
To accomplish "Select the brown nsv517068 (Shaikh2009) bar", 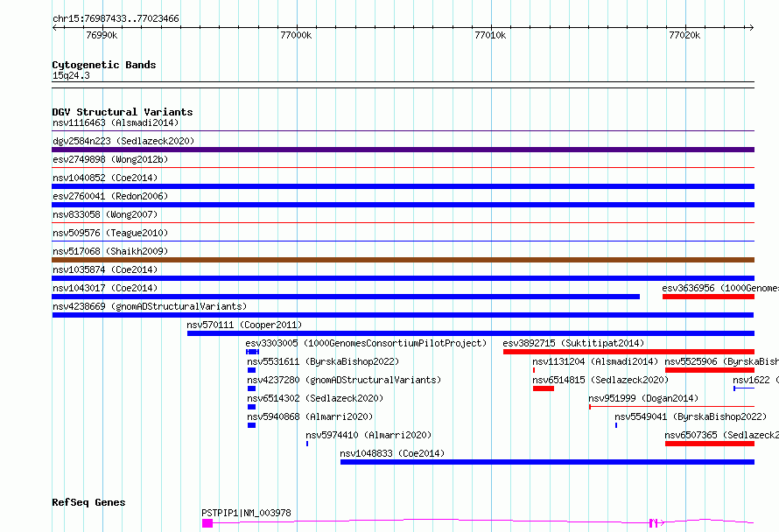I will point(403,260).
